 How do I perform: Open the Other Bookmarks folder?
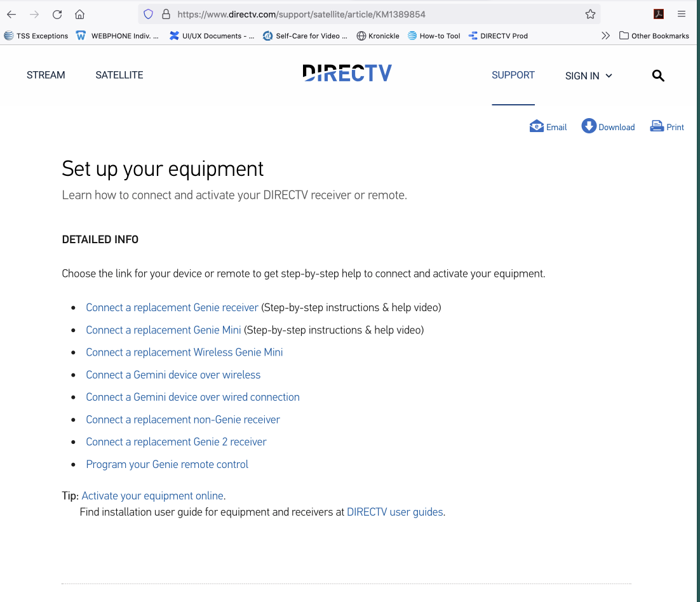pyautogui.click(x=654, y=36)
